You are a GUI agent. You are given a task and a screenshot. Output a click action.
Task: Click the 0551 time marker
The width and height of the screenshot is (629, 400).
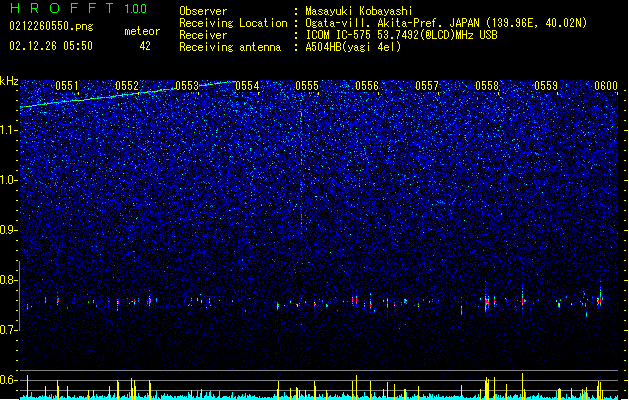(x=67, y=85)
